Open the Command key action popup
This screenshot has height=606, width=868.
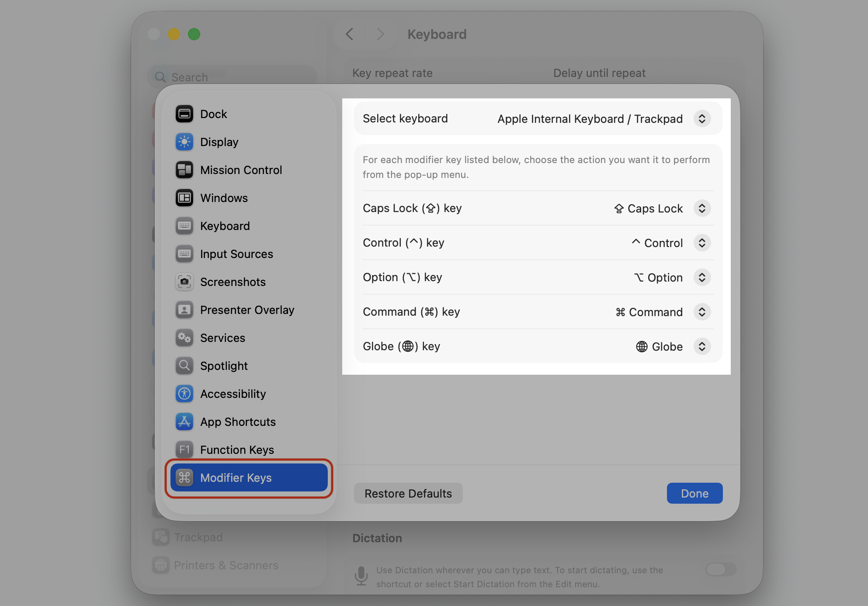coord(702,312)
